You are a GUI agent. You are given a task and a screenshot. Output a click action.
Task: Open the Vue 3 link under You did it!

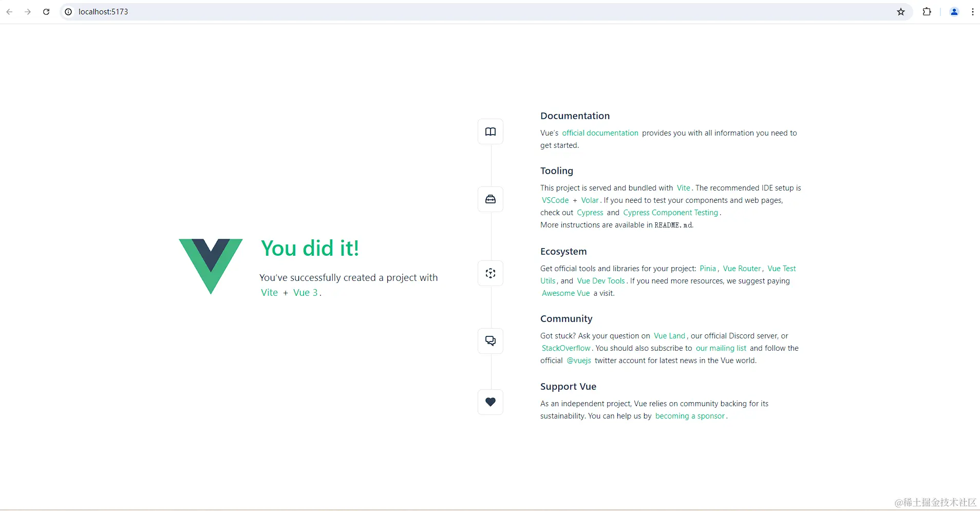click(x=306, y=293)
